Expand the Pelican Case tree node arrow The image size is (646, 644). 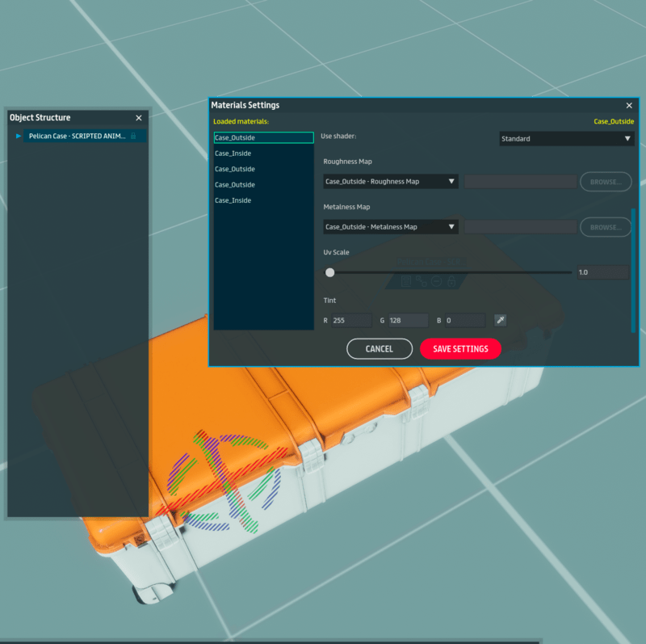[x=19, y=137]
